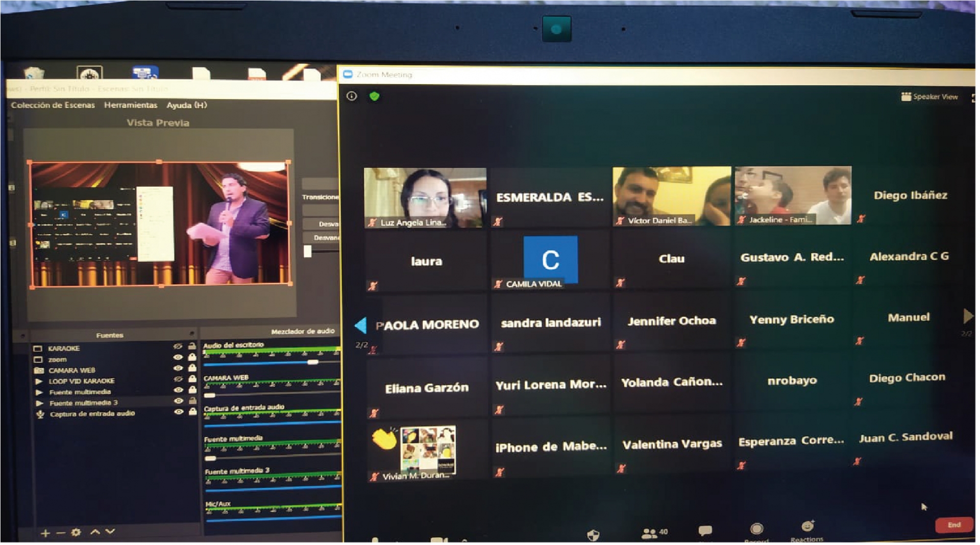Adjust Audio del escritorio volume slider

[x=272, y=363]
